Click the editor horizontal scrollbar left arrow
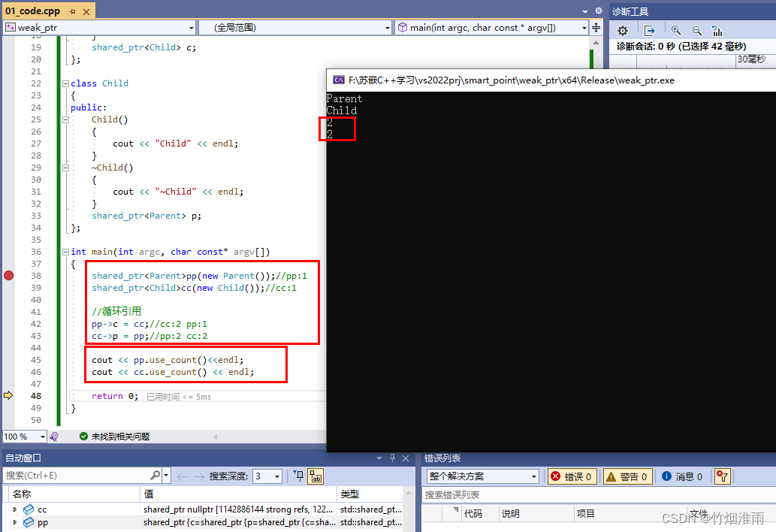 [216, 437]
